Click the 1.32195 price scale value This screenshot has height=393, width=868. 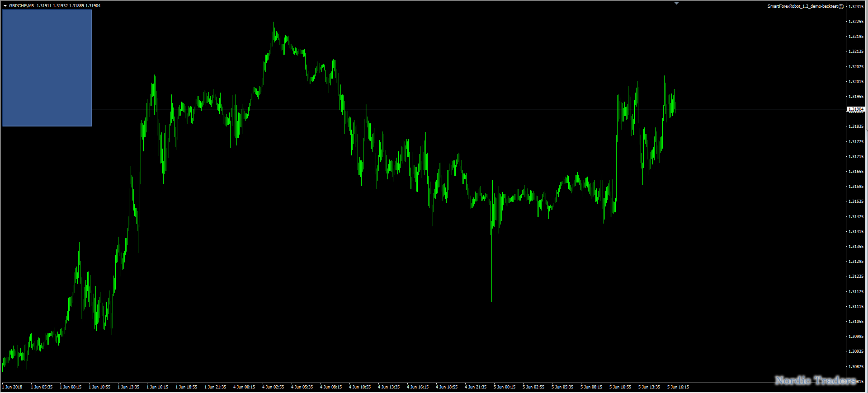pos(856,37)
